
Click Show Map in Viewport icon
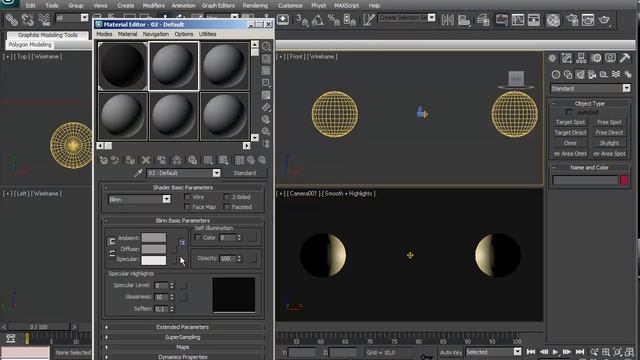click(223, 160)
